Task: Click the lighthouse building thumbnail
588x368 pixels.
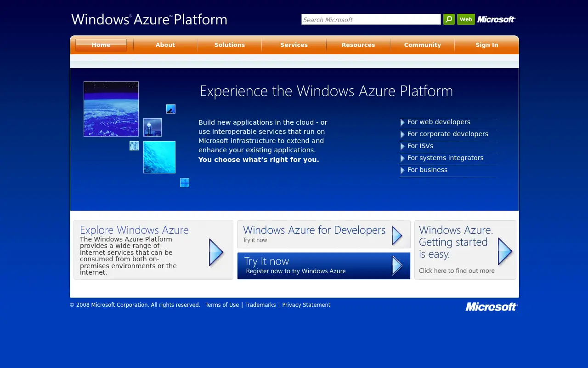Action: (153, 127)
